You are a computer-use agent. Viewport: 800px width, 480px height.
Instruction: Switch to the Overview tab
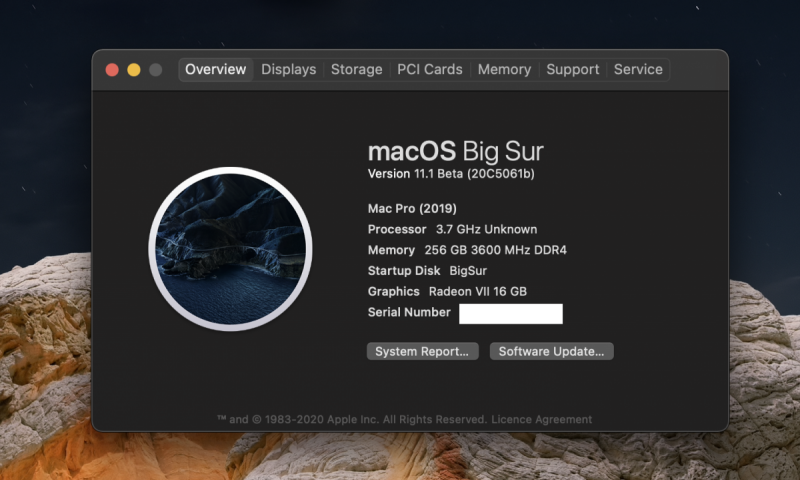tap(215, 69)
